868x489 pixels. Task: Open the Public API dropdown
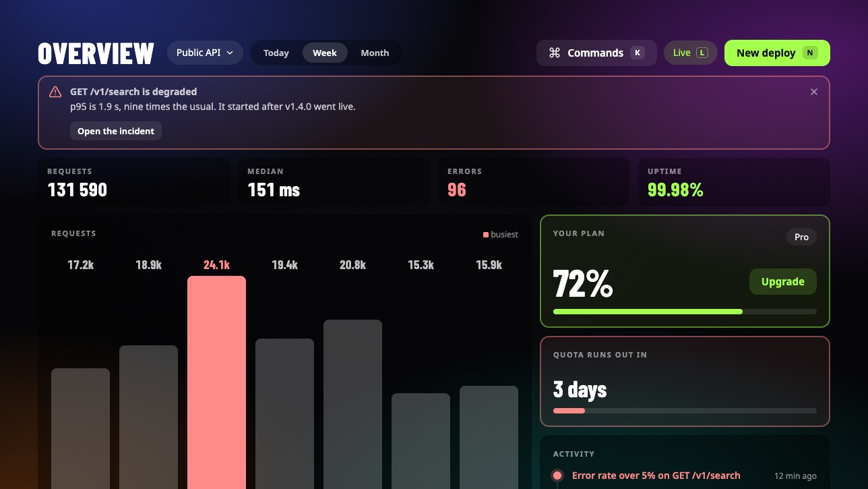(205, 53)
